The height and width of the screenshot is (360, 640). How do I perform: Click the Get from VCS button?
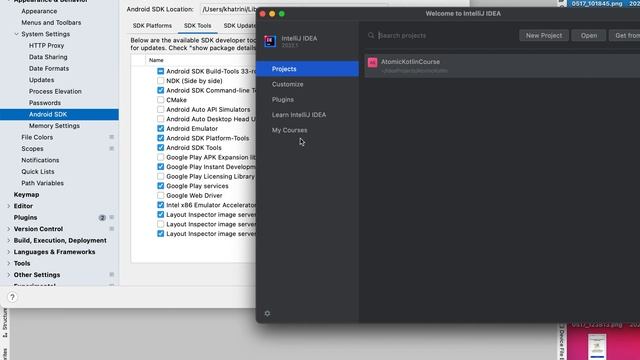coord(624,36)
